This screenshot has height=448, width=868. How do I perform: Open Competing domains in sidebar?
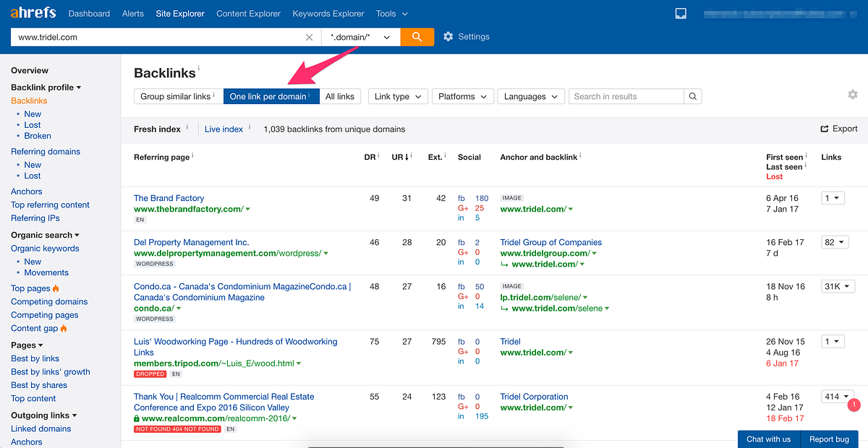pos(49,302)
